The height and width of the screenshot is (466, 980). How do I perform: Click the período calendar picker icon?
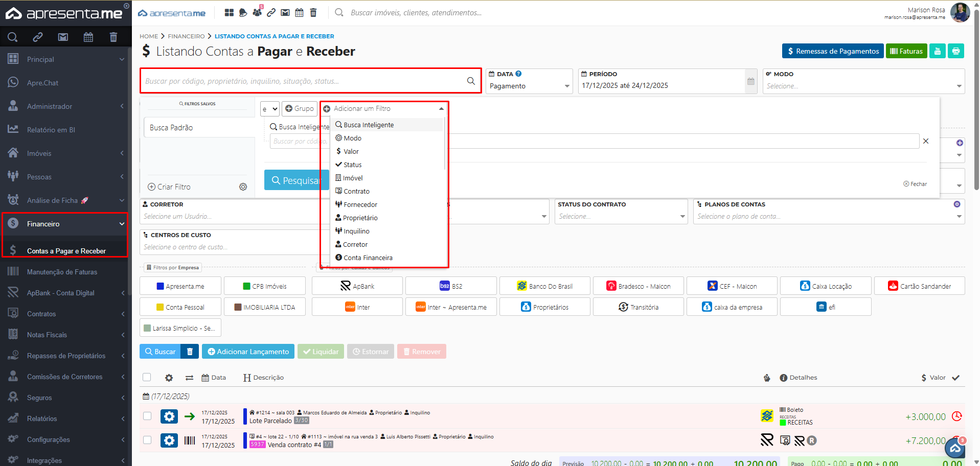pos(750,81)
